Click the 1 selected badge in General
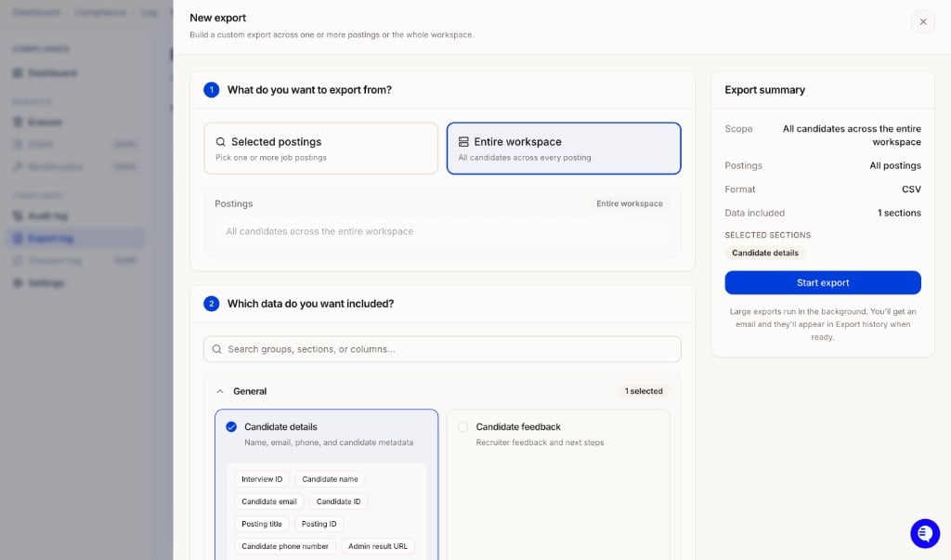 click(644, 391)
